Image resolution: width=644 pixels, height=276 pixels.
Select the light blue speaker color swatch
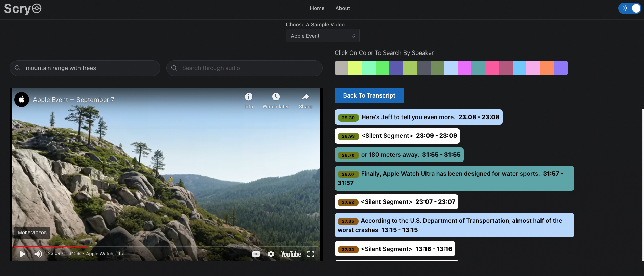(x=451, y=68)
